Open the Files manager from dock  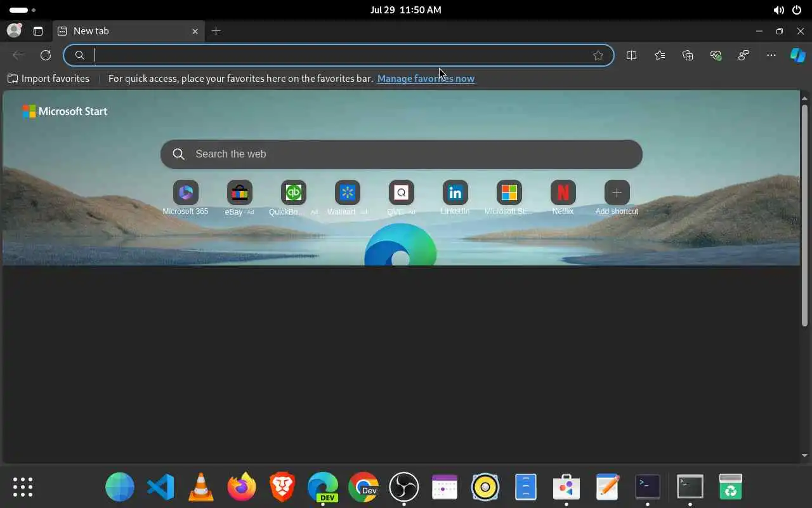[526, 487]
